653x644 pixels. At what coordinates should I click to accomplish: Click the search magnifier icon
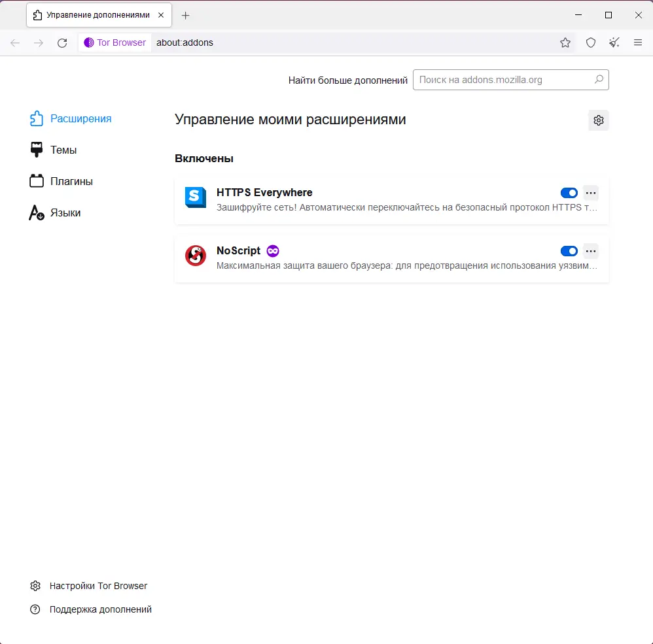599,80
